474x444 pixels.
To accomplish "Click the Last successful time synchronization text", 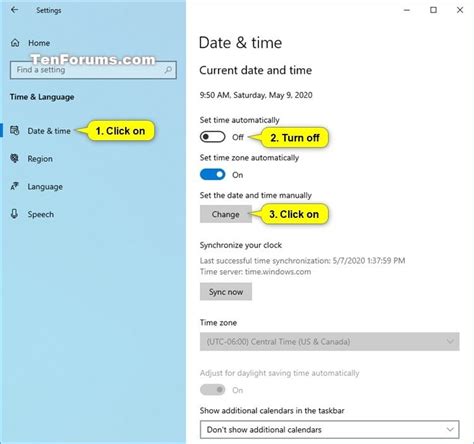I will click(x=303, y=260).
